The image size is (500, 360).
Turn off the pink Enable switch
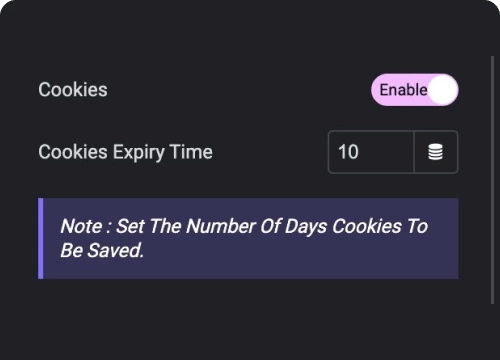[x=415, y=90]
